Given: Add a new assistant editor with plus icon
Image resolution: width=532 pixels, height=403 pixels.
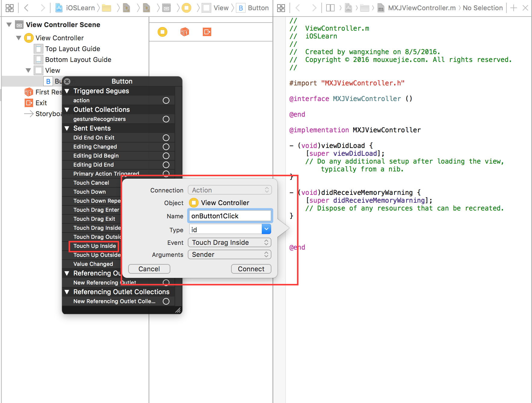Looking at the screenshot, I should [x=514, y=8].
